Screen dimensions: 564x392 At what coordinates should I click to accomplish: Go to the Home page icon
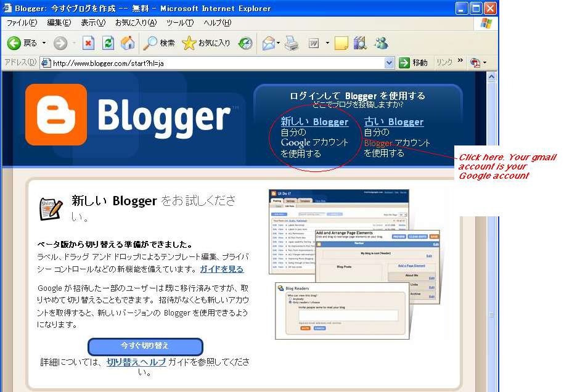(x=128, y=44)
